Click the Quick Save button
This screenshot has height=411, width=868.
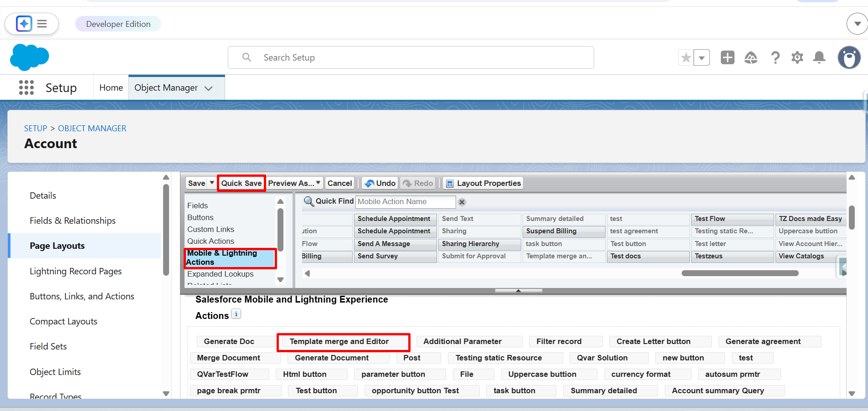pos(241,183)
